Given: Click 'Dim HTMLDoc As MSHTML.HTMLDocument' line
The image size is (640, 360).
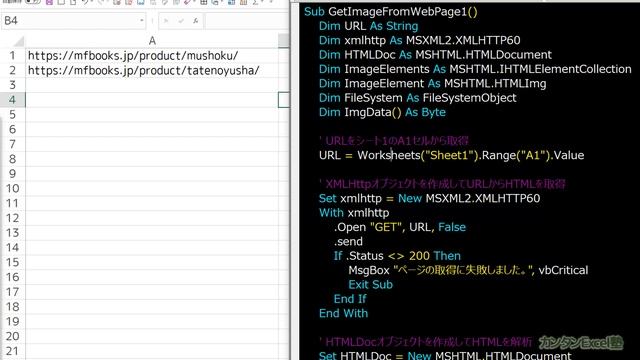Looking at the screenshot, I should coord(435,55).
